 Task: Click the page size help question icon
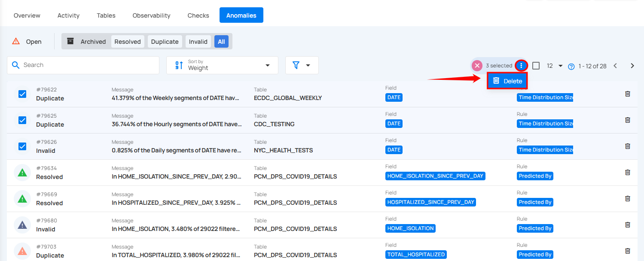[571, 67]
